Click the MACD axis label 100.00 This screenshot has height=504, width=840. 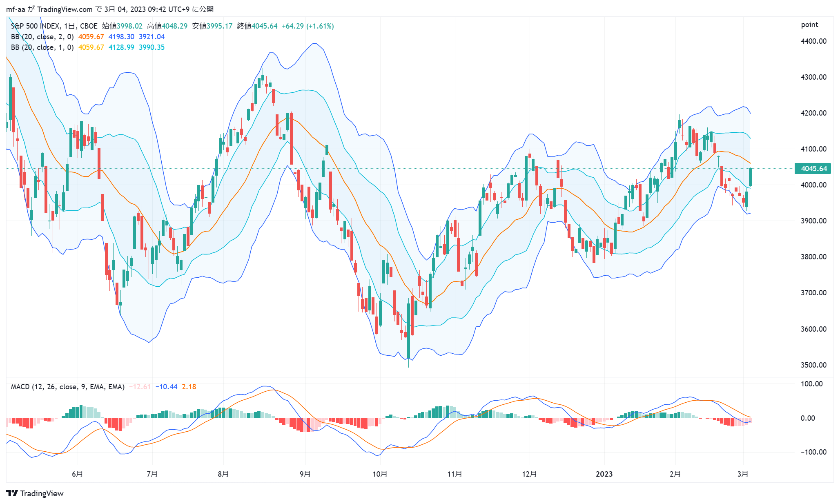813,384
